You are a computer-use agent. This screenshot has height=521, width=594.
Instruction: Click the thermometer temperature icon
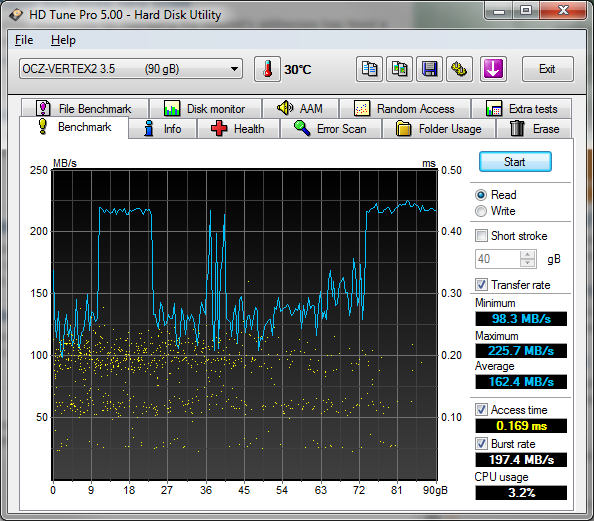pyautogui.click(x=267, y=69)
